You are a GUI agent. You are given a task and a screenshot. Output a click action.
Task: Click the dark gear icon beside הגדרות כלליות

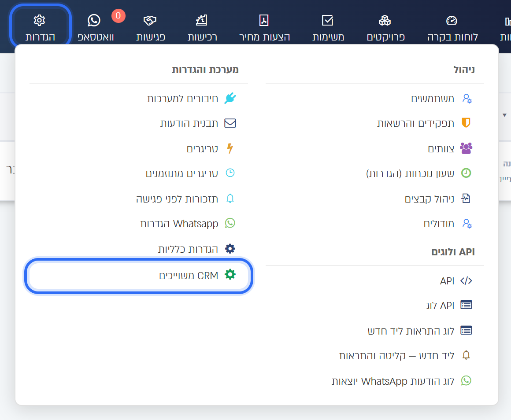230,249
